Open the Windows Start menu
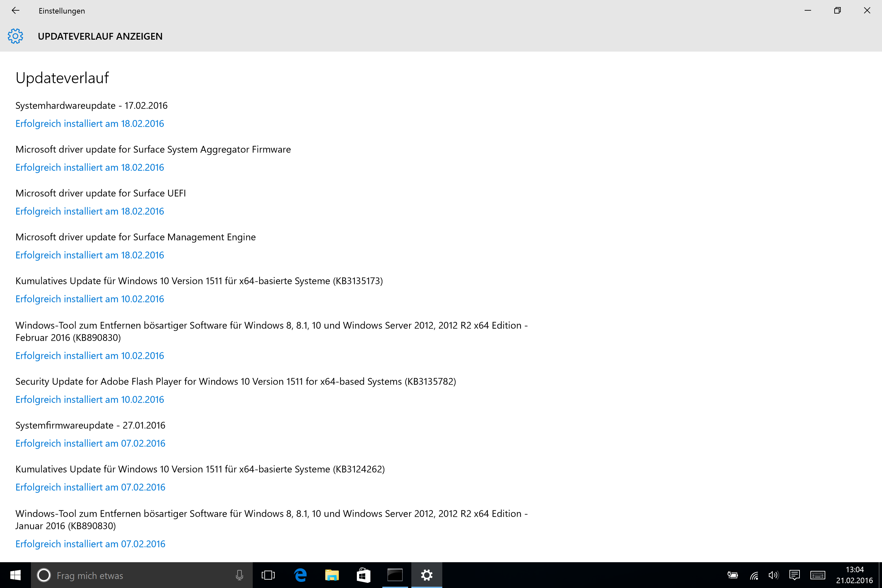Screen dimensions: 882x588 pyautogui.click(x=15, y=575)
